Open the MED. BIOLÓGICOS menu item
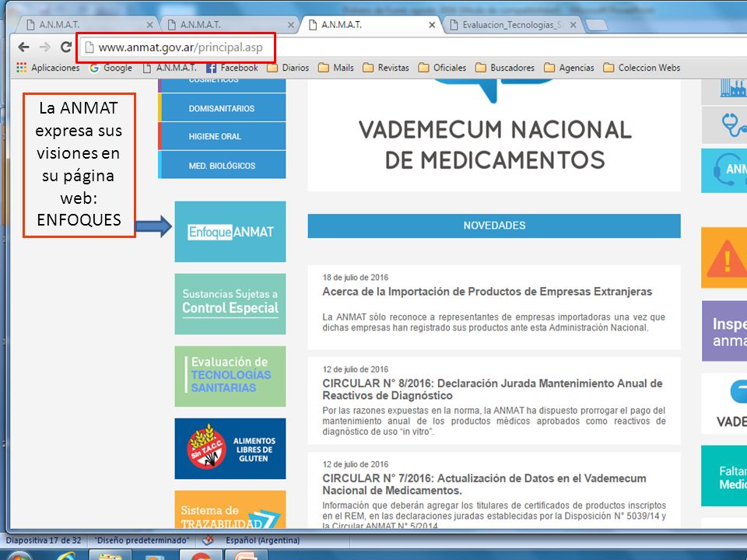This screenshot has width=747, height=560. [222, 165]
